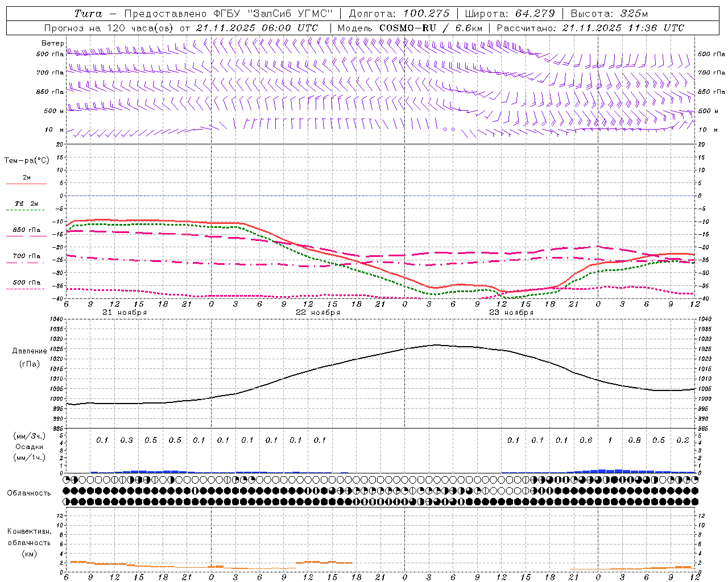Click the precipitation value "0.3"

click(x=126, y=440)
